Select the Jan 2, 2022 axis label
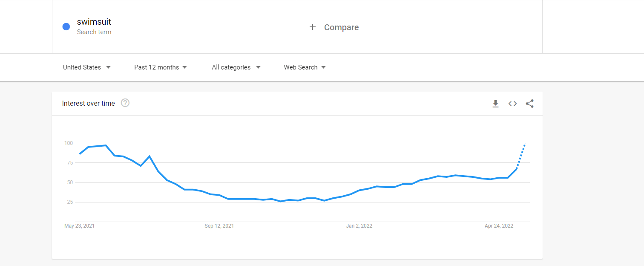 click(359, 226)
